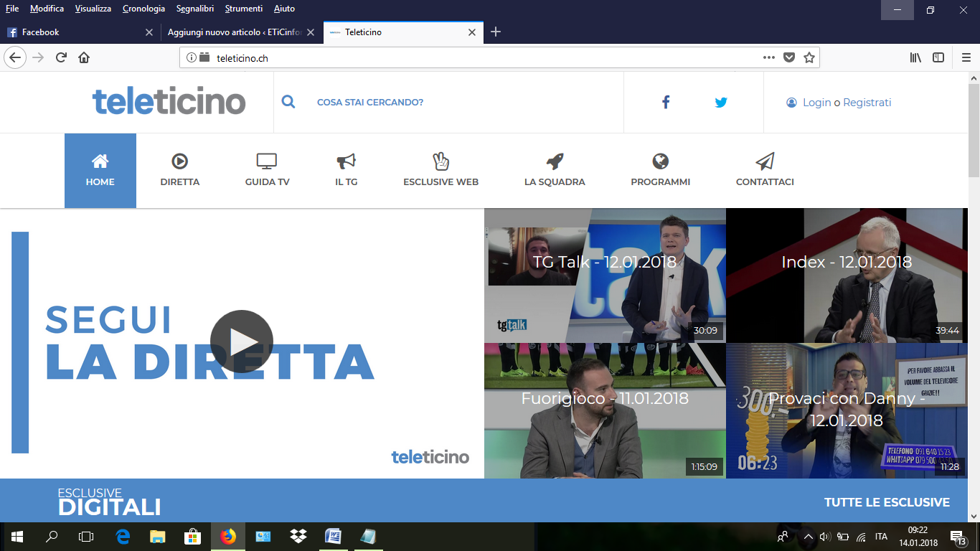
Task: Open Teleticino Facebook page icon
Action: 666,102
